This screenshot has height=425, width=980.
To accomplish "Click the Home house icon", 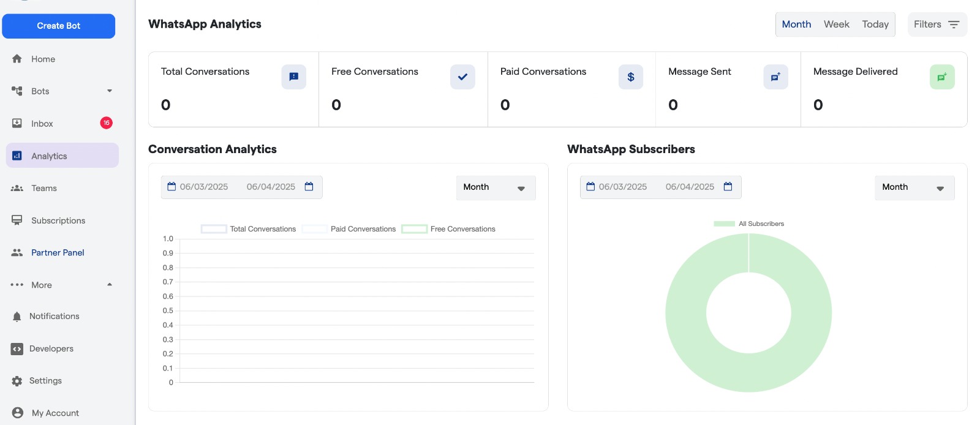I will [x=17, y=59].
